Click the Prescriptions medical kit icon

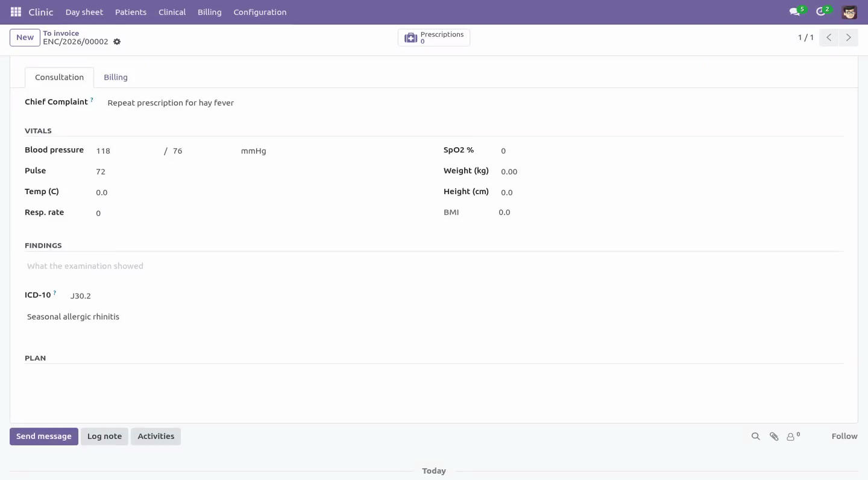point(410,37)
